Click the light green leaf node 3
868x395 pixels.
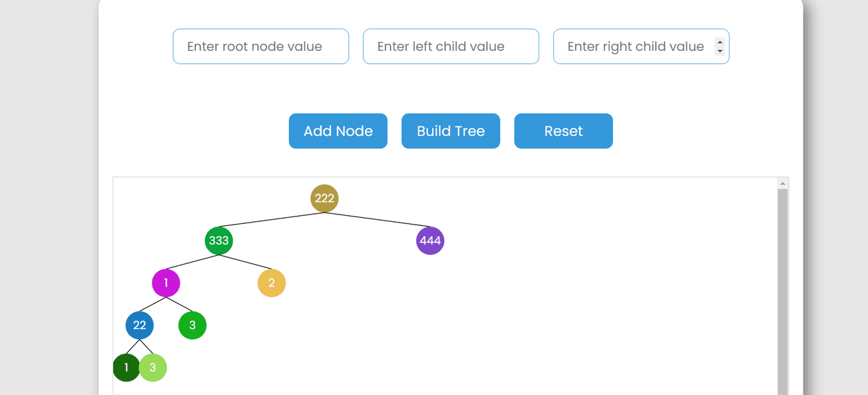point(154,368)
